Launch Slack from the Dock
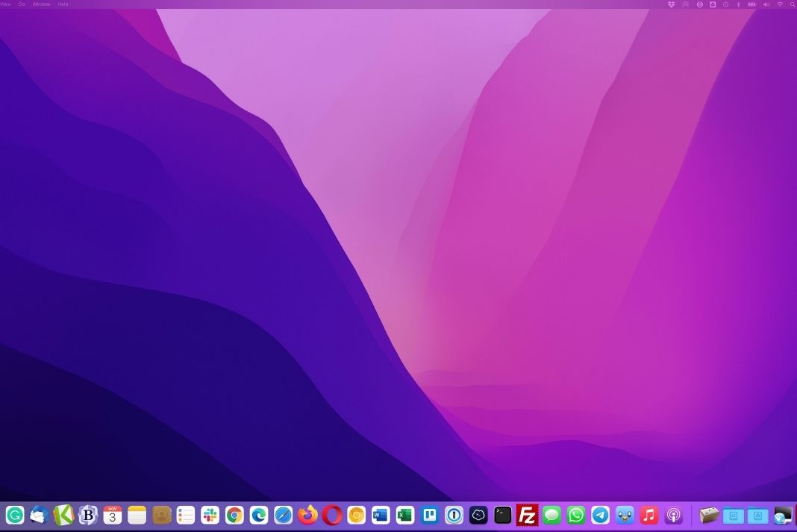 210,515
